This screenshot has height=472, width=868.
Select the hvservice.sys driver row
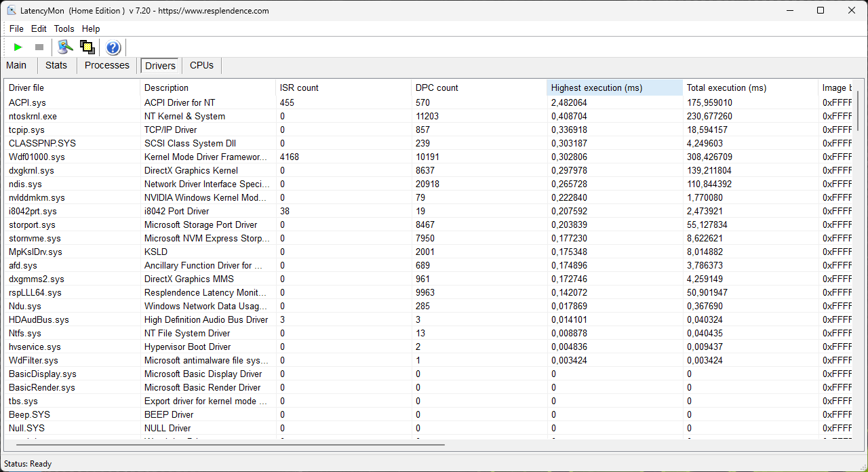(429, 347)
